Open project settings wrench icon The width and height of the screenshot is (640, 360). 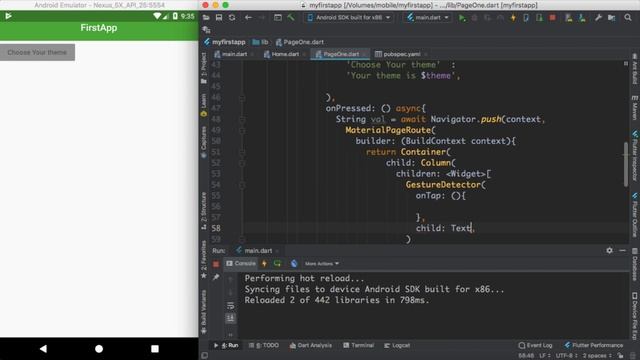tap(598, 18)
